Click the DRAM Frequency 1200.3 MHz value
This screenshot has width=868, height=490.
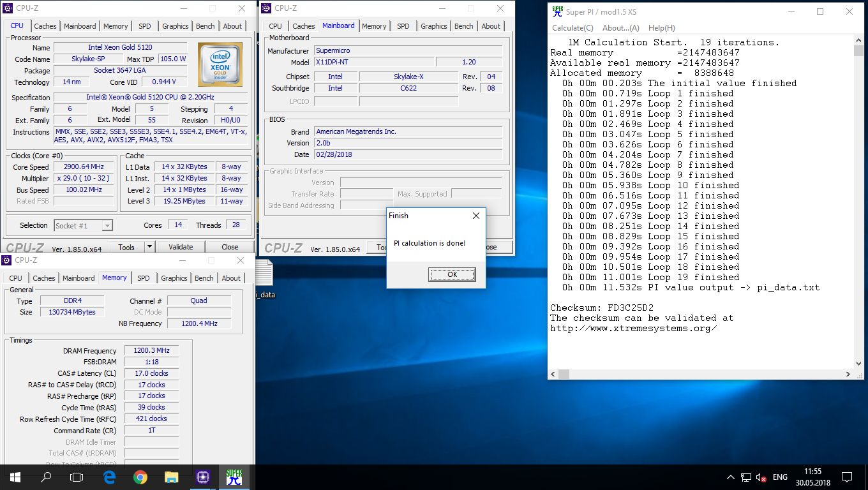click(152, 350)
